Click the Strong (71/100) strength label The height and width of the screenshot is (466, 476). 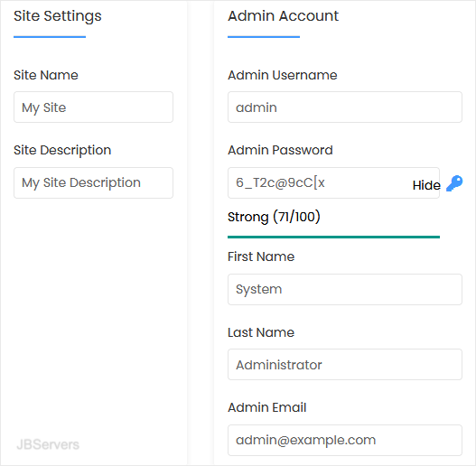click(274, 217)
